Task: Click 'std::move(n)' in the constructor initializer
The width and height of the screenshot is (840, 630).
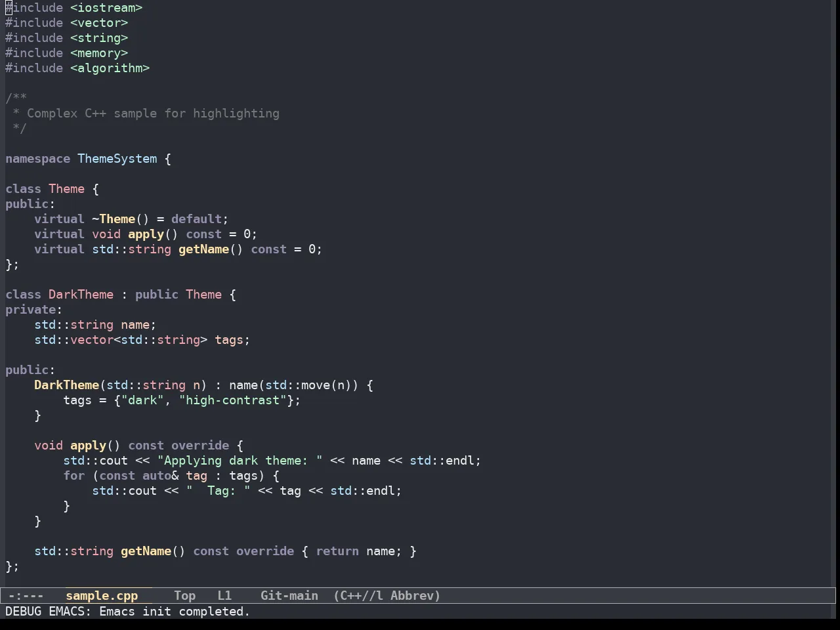Action: (308, 385)
